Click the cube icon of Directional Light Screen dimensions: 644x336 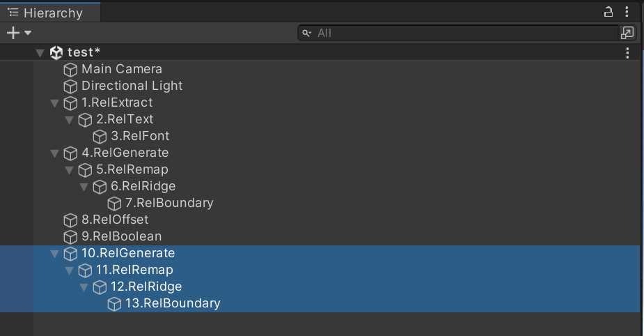click(x=70, y=86)
